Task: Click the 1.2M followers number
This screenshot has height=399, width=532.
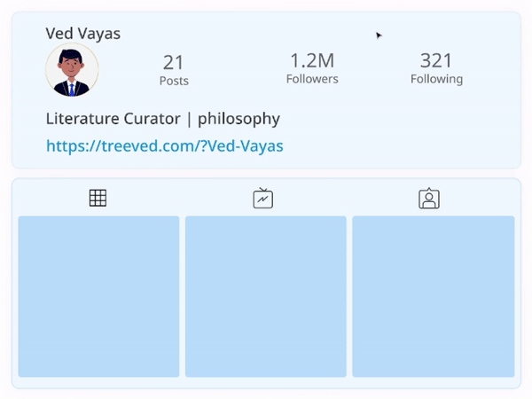Action: 312,60
